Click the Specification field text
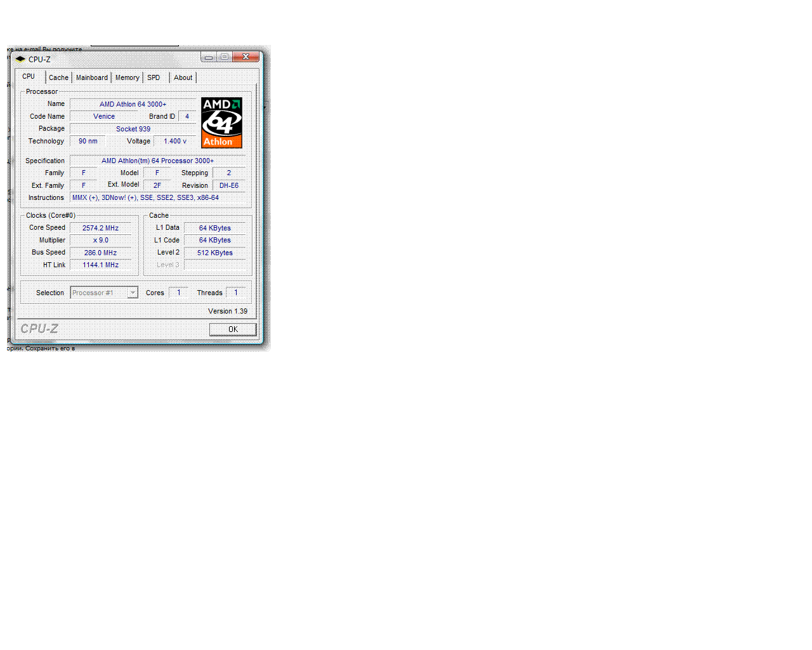The image size is (812, 650). [157, 161]
